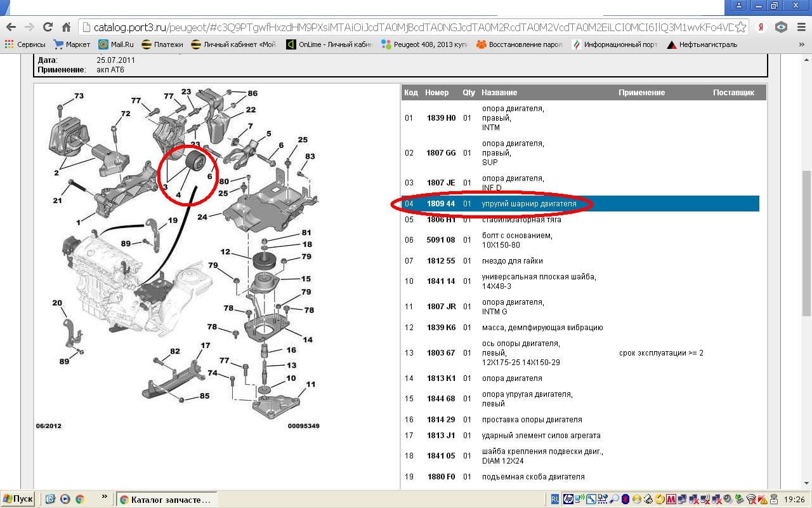The height and width of the screenshot is (508, 812).
Task: Click the Qty column header
Action: [469, 93]
